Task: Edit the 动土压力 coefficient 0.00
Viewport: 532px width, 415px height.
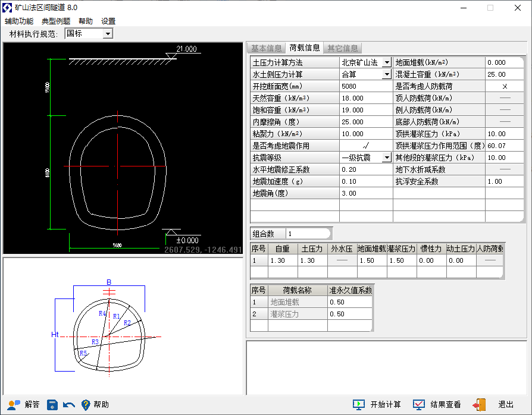Action: [461, 260]
